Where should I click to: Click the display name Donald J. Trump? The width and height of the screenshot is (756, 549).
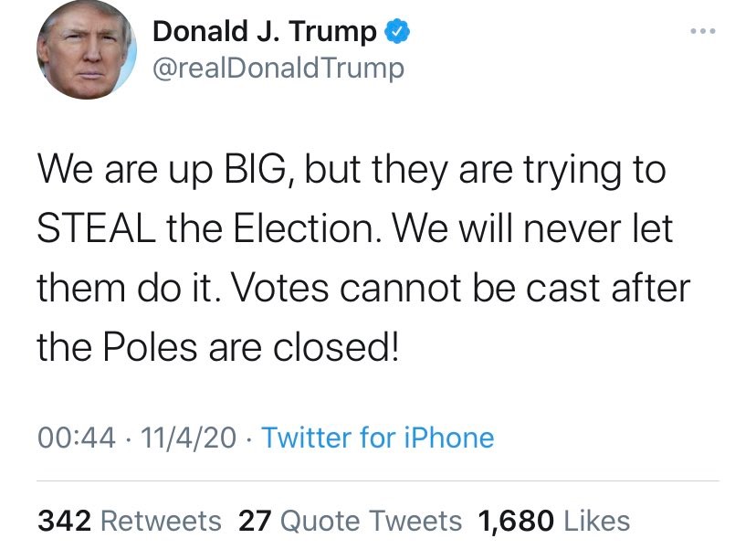(x=264, y=31)
